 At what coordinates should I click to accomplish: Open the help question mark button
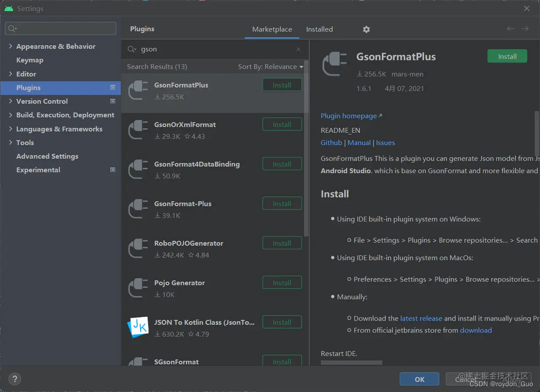14,379
